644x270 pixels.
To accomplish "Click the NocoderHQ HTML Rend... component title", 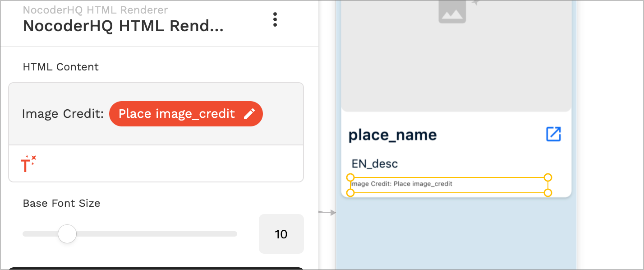I will (x=124, y=26).
